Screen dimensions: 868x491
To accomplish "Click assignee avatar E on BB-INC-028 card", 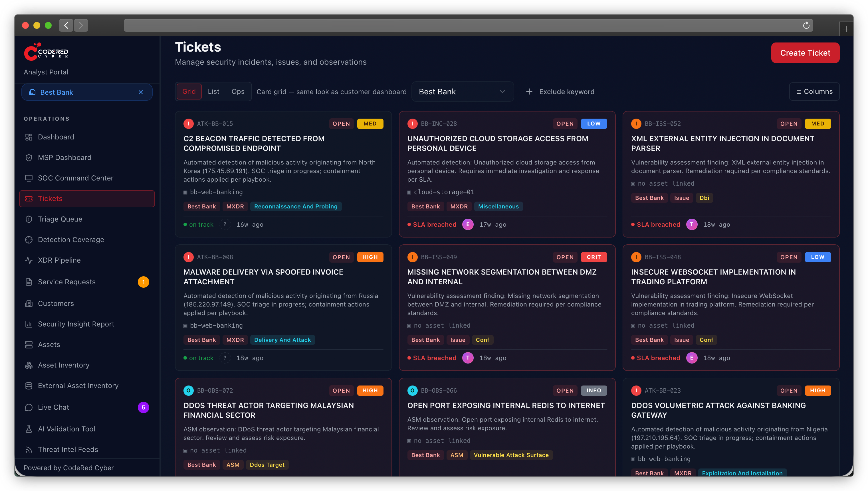I will [x=468, y=225].
